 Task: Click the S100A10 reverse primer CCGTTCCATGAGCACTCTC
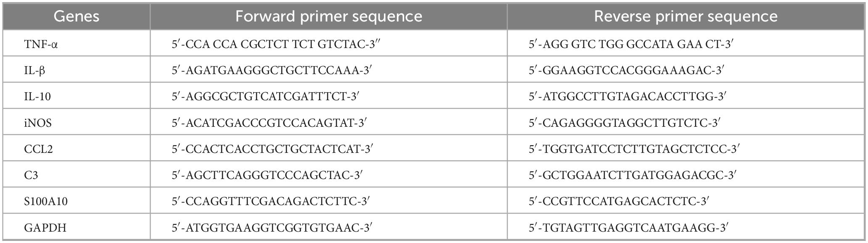pos(619,201)
